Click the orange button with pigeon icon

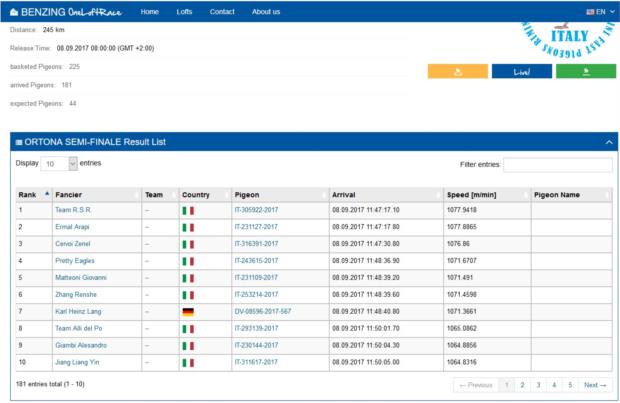[x=457, y=71]
